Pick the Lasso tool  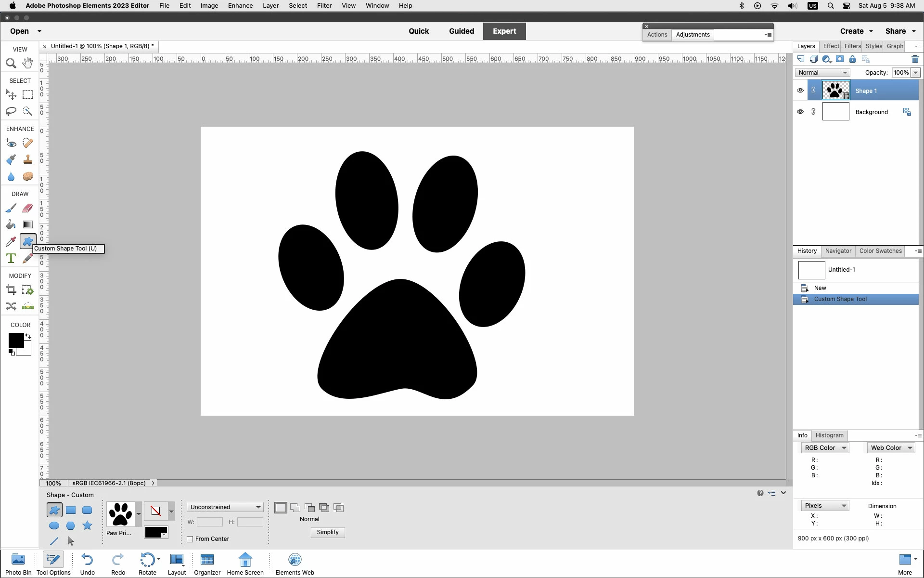(11, 111)
